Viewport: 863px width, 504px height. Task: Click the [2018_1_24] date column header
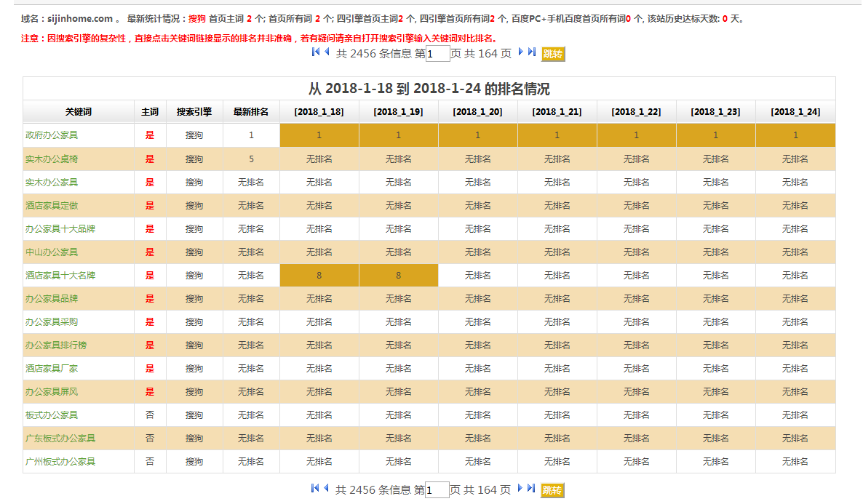pyautogui.click(x=795, y=112)
